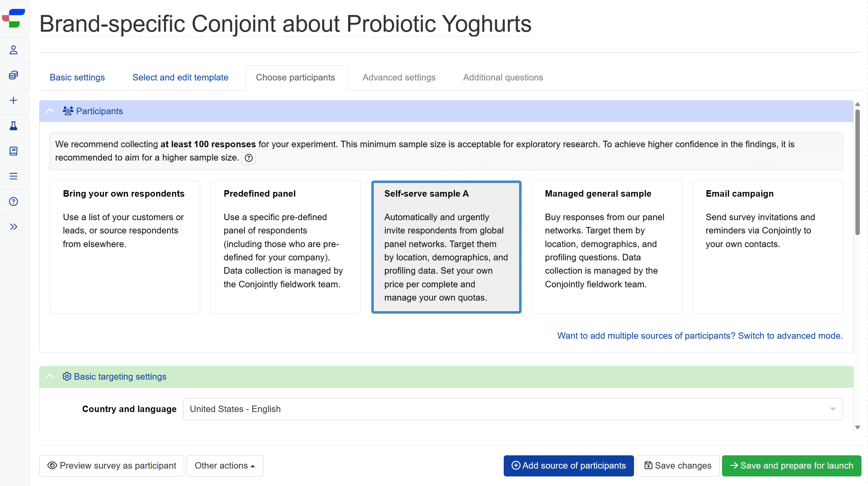Switch to the Advanced settings tab

(x=399, y=77)
